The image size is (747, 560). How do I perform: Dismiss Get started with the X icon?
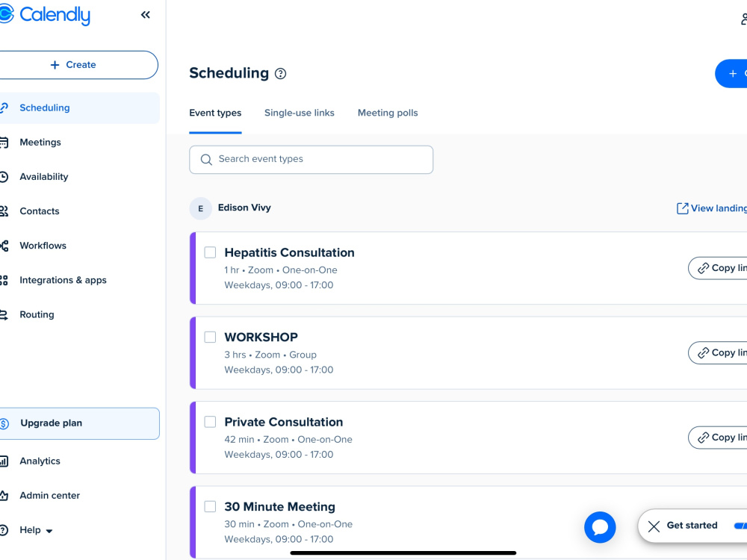[x=654, y=526]
